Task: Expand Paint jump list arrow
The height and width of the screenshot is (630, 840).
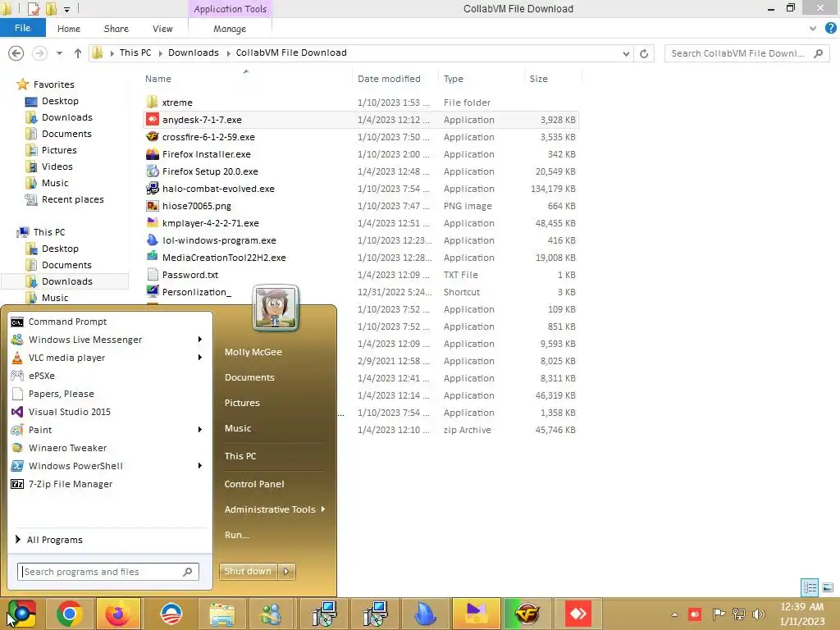Action: [200, 430]
